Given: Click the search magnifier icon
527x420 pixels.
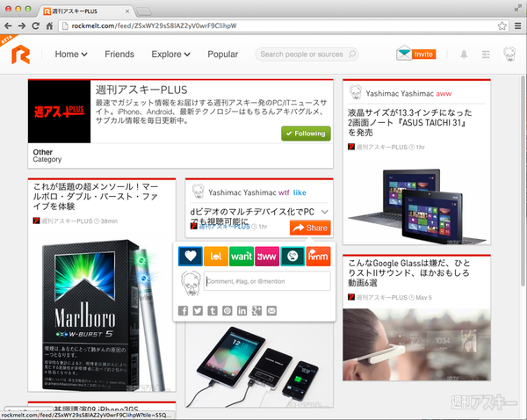Looking at the screenshot, I should tap(352, 54).
